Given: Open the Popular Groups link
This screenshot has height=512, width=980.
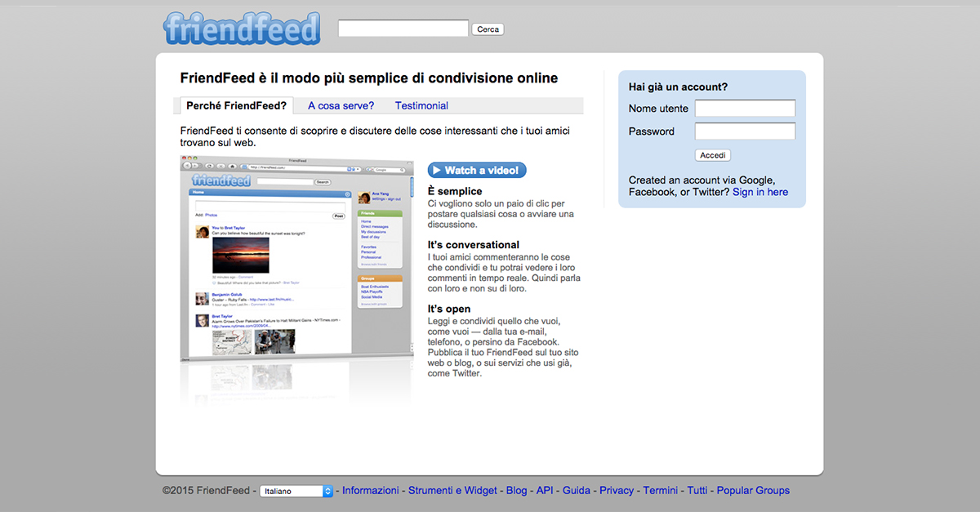Looking at the screenshot, I should [x=753, y=491].
